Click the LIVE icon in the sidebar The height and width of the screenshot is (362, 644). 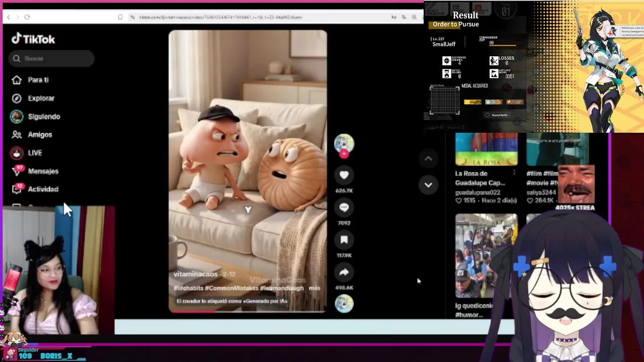pos(17,152)
